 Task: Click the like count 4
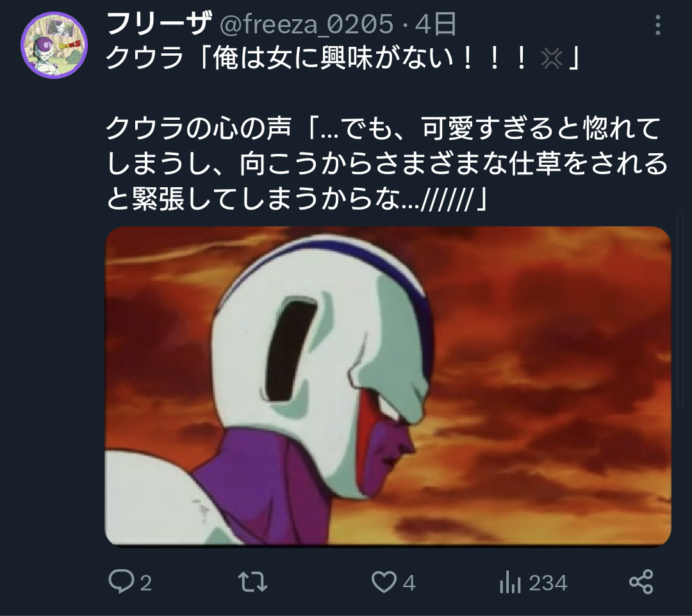(409, 583)
